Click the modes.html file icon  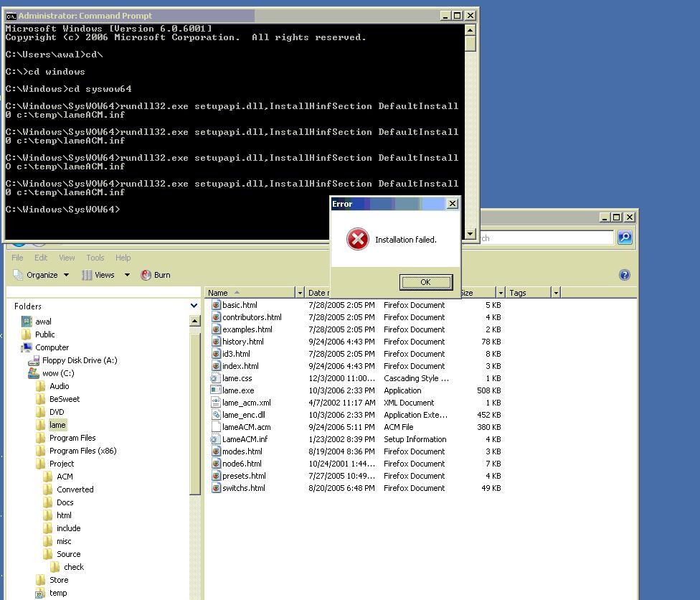click(x=216, y=451)
